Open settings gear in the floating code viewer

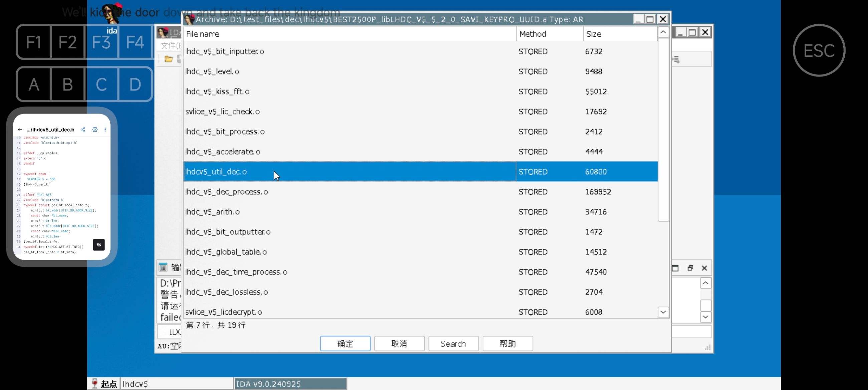(95, 130)
